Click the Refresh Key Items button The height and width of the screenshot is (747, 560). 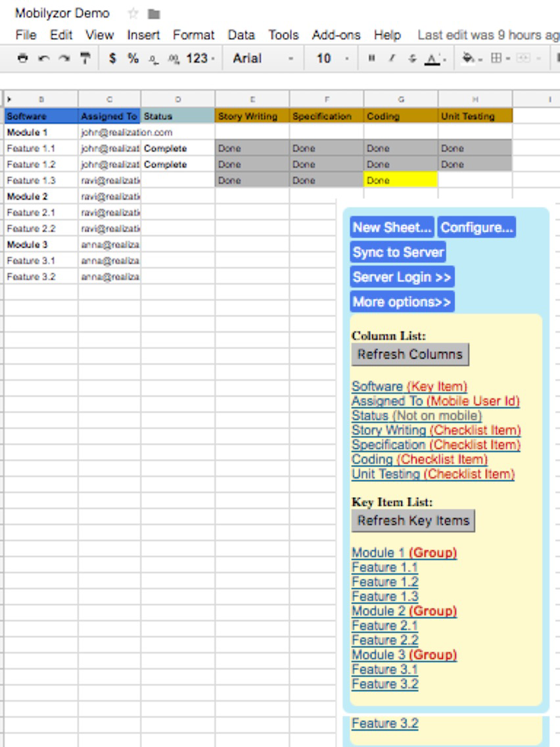pos(413,521)
